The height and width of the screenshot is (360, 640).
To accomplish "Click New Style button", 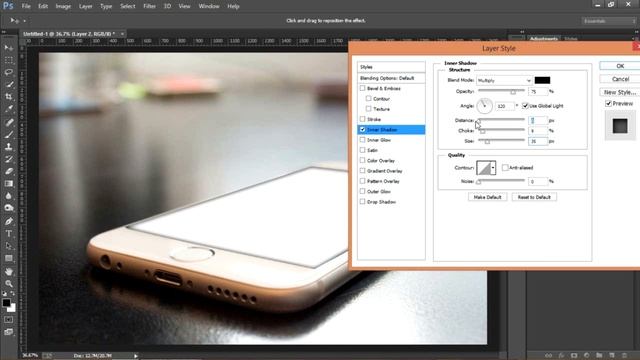I will point(620,92).
